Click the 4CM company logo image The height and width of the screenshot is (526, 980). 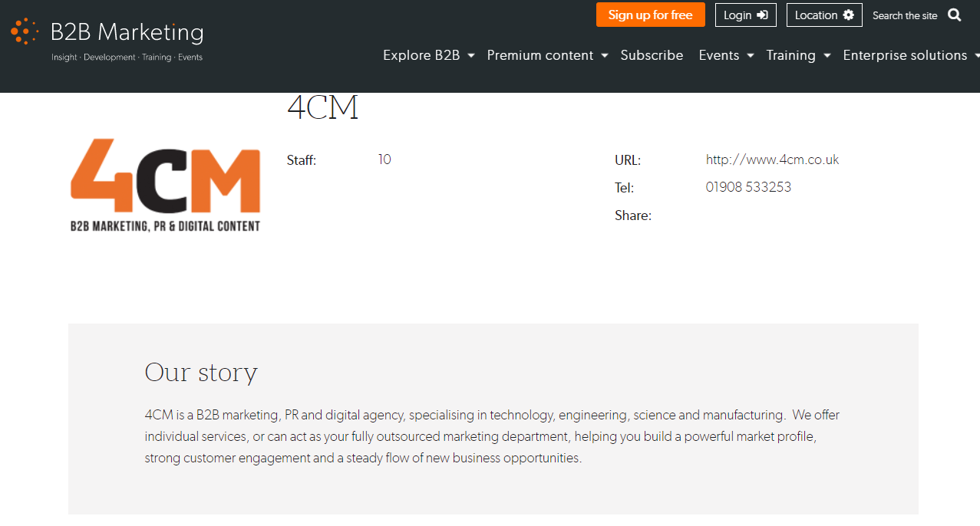[x=165, y=185]
